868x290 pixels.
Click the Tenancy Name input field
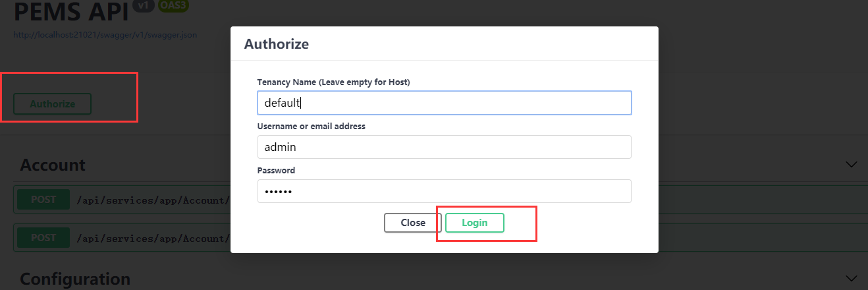pos(444,103)
